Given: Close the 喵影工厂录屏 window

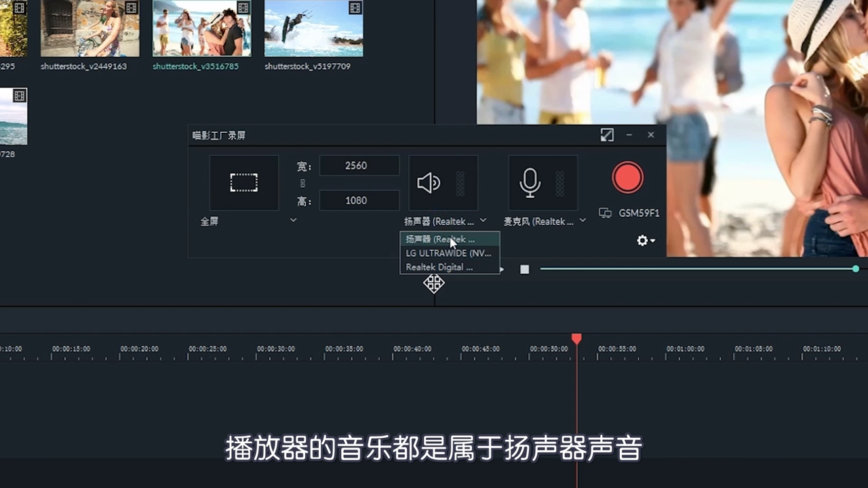Looking at the screenshot, I should 651,135.
